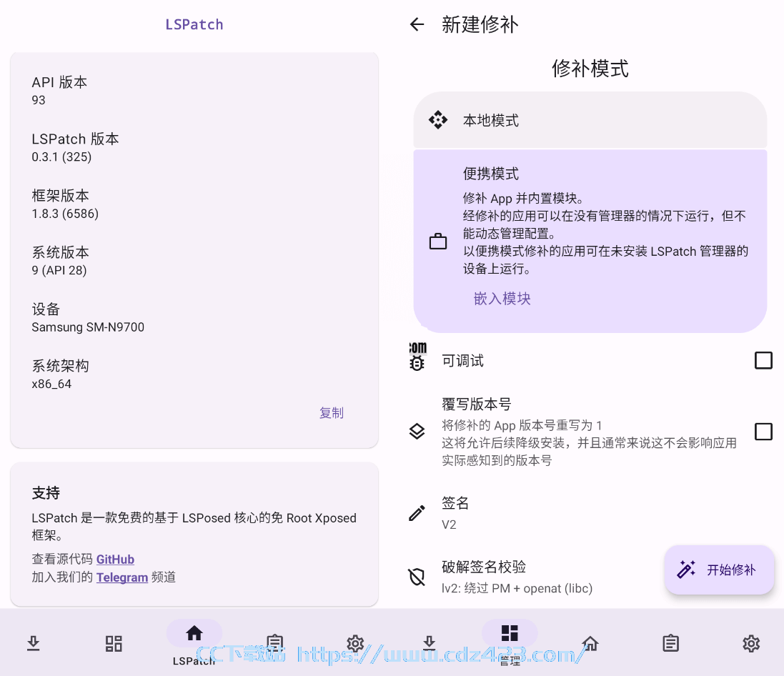
Task: Open the download tab on the LSPatch home screen
Action: tap(34, 643)
